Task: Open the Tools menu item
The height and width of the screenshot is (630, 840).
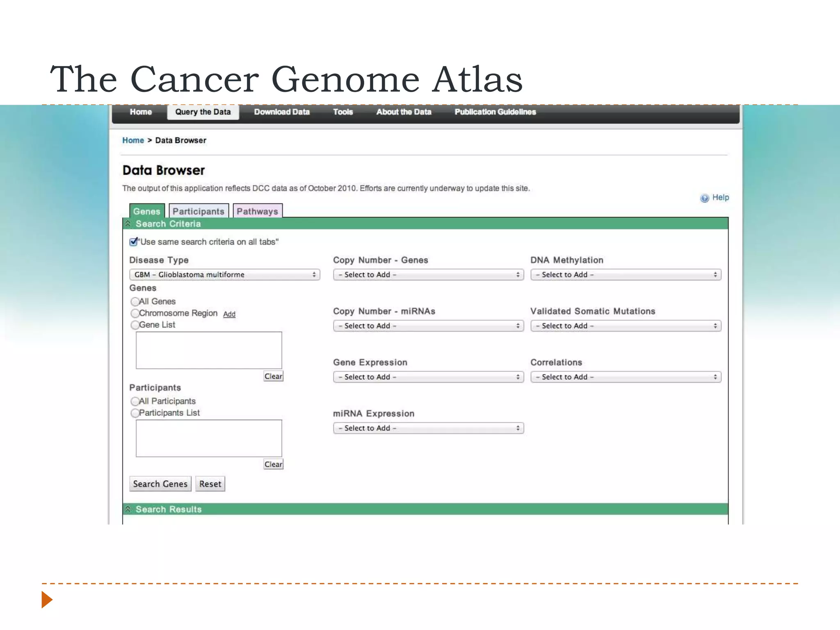Action: (x=343, y=112)
